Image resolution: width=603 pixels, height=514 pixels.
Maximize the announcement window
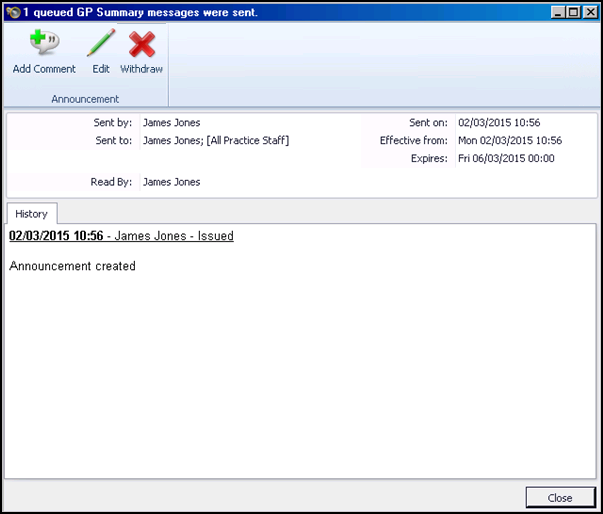tap(570, 11)
